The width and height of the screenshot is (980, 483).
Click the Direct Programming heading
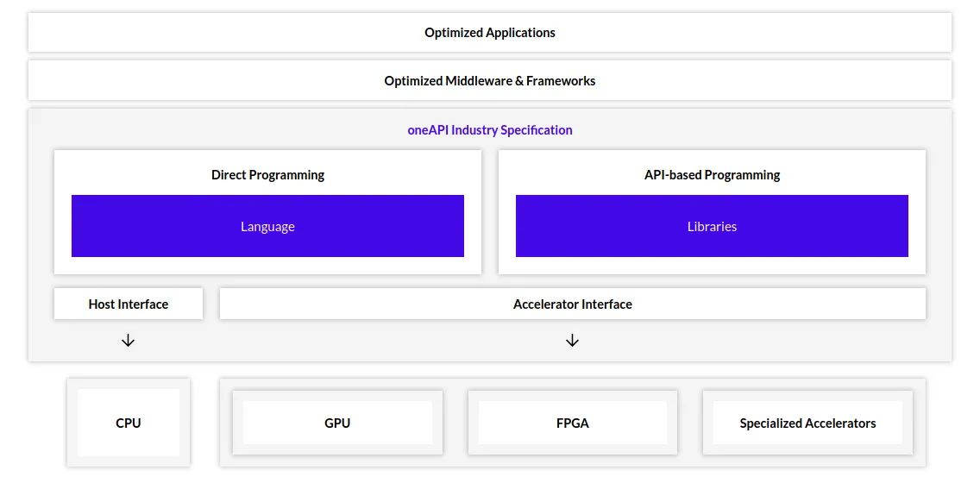267,175
